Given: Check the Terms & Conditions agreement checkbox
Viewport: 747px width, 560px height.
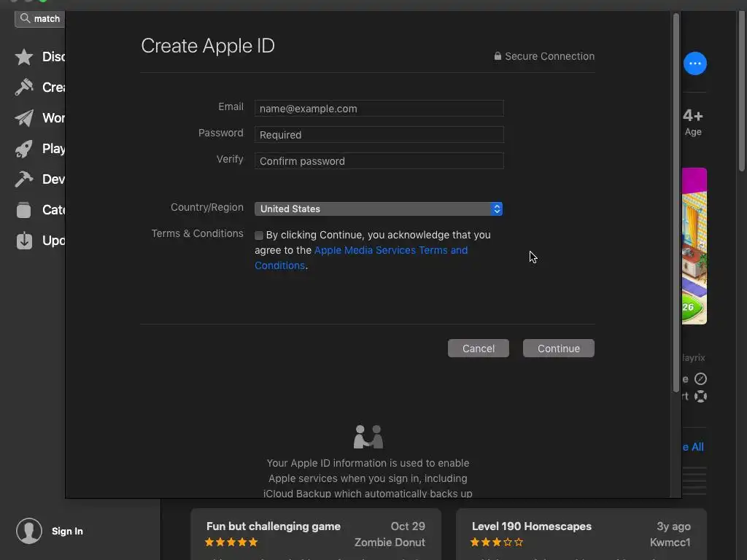Looking at the screenshot, I should coord(259,236).
